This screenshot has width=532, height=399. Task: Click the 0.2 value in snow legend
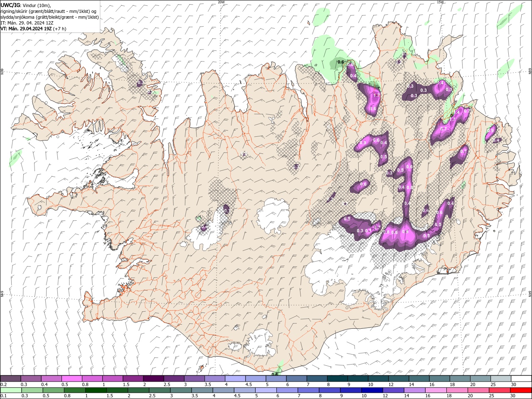click(x=3, y=384)
